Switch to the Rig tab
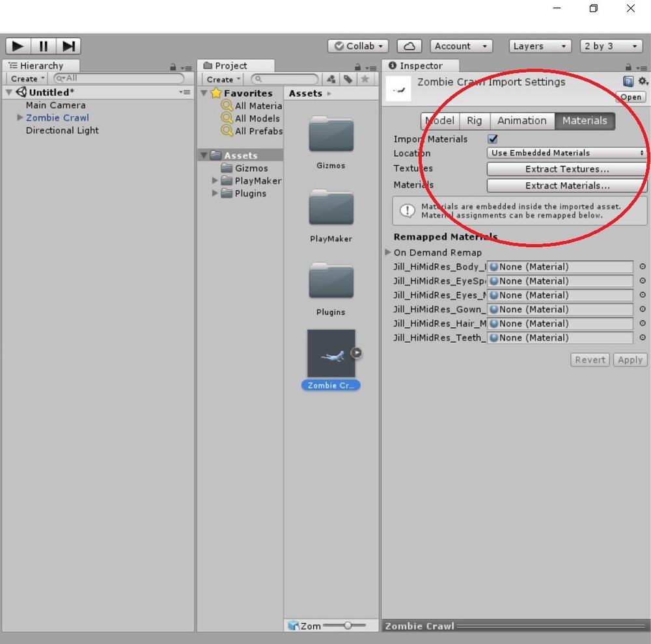651x644 pixels. pyautogui.click(x=474, y=121)
